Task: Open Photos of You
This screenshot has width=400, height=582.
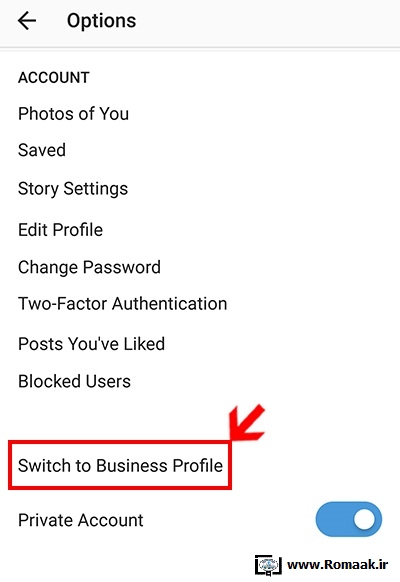Action: (73, 114)
